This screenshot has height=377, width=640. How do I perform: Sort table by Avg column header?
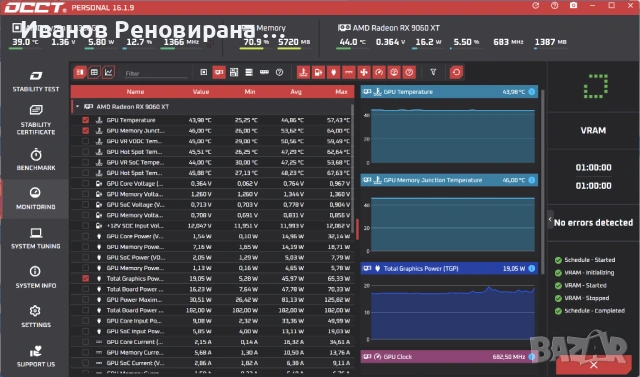point(296,92)
